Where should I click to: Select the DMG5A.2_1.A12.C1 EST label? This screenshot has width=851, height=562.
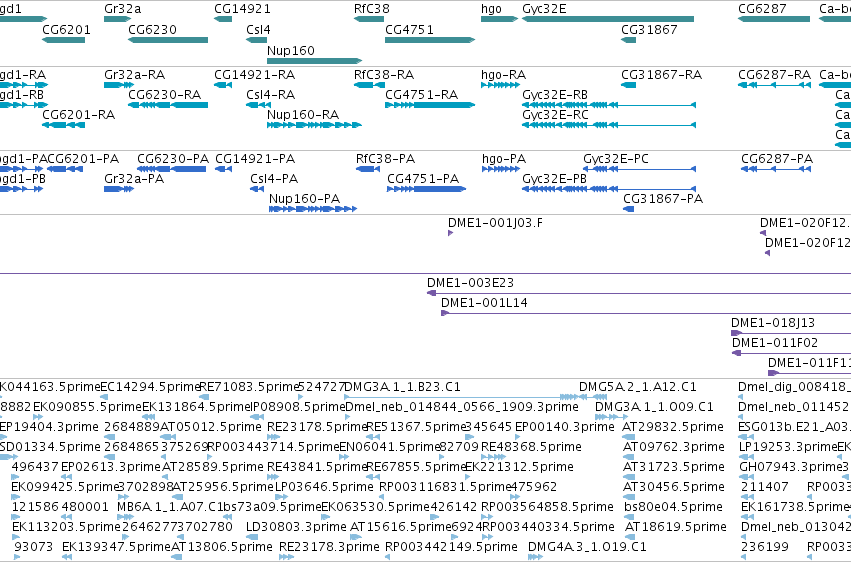tap(638, 387)
